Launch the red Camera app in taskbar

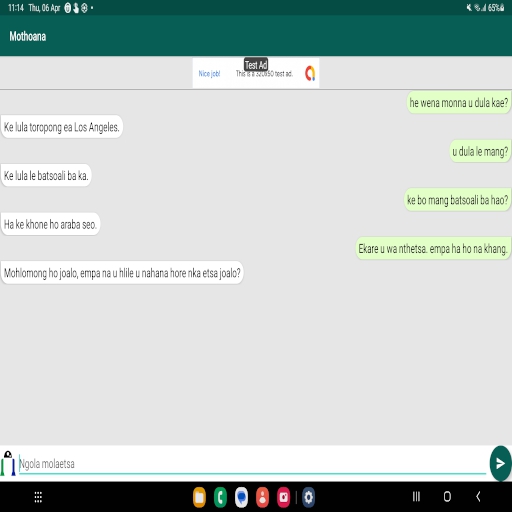point(284,497)
